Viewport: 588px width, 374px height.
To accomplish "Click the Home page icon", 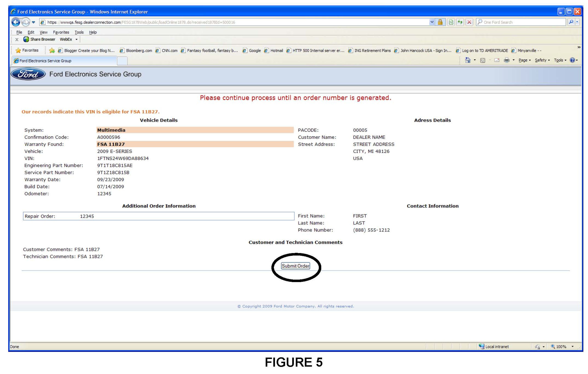I will point(468,60).
